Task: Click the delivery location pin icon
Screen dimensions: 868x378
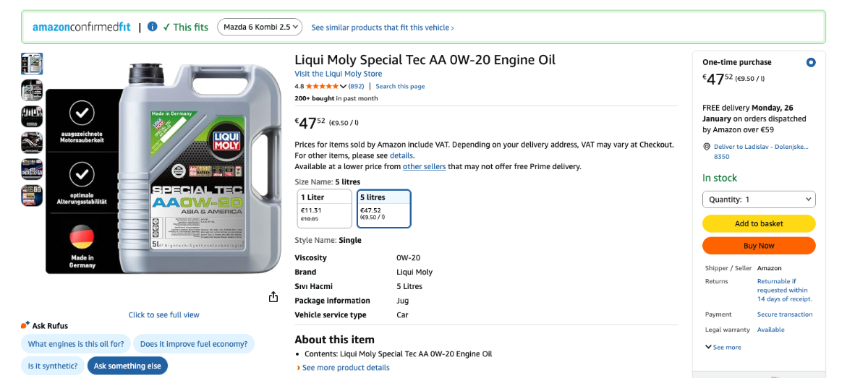Action: coord(707,147)
